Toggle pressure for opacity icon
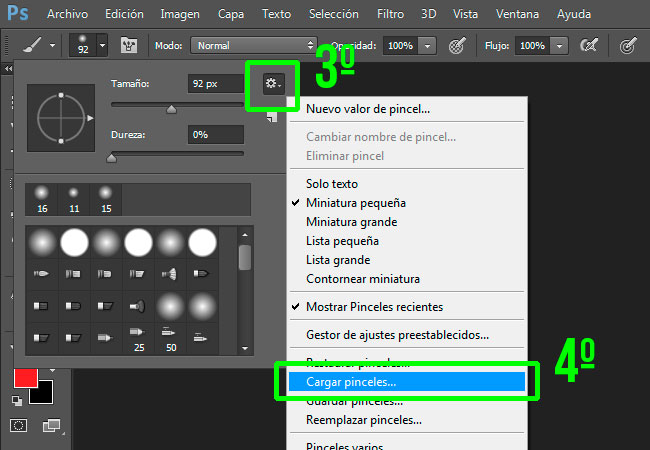Screen dimensions: 650x450 pos(457,46)
